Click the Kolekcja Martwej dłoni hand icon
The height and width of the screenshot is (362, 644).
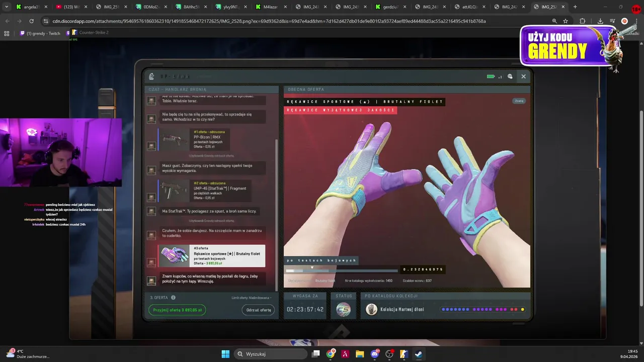pos(371,310)
